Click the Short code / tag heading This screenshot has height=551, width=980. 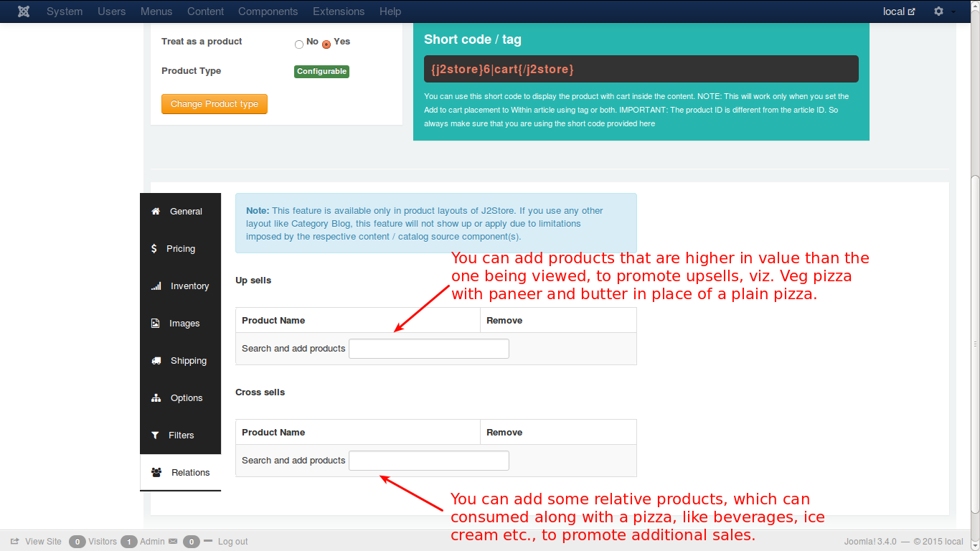click(473, 39)
